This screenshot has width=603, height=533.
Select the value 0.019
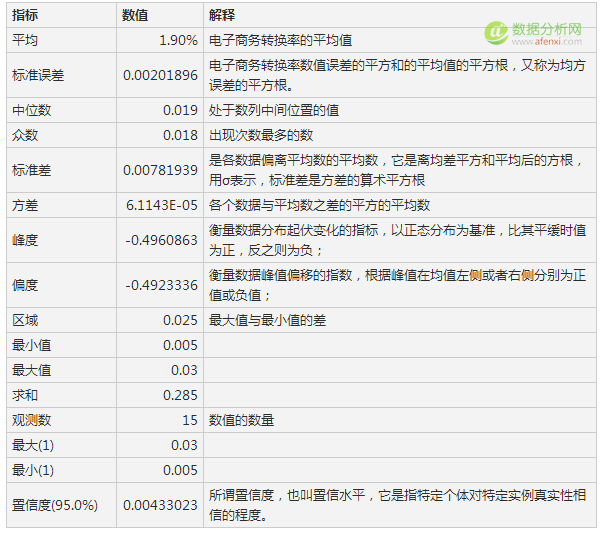180,110
